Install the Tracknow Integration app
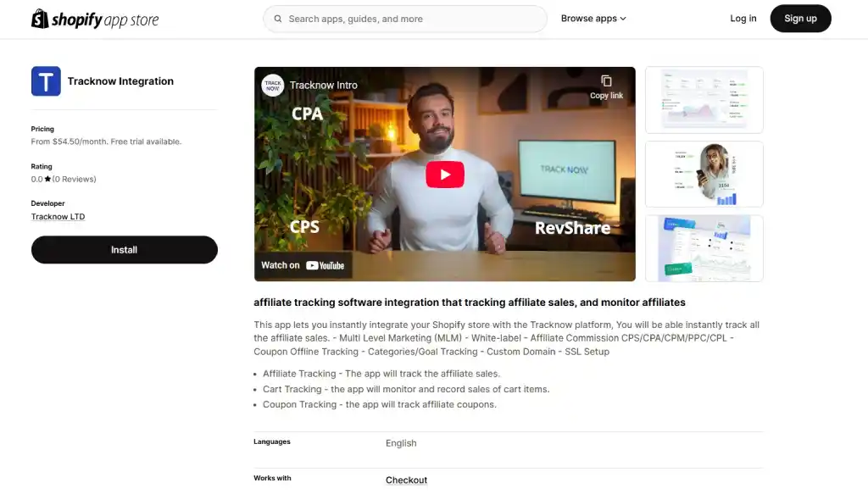 click(x=124, y=249)
